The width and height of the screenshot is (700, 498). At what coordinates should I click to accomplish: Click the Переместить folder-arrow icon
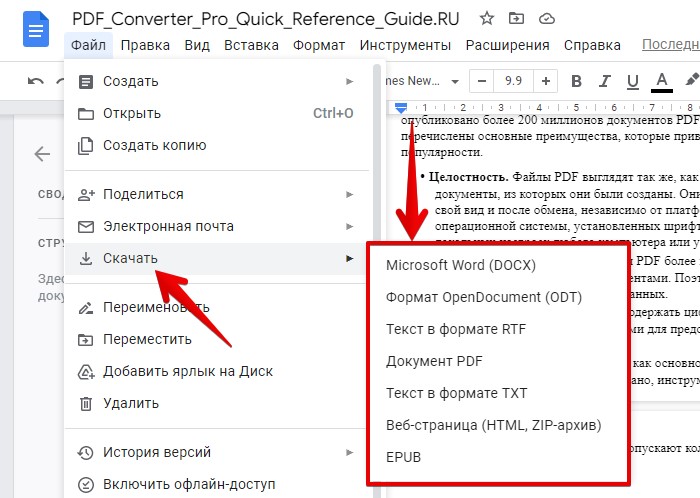pyautogui.click(x=86, y=340)
